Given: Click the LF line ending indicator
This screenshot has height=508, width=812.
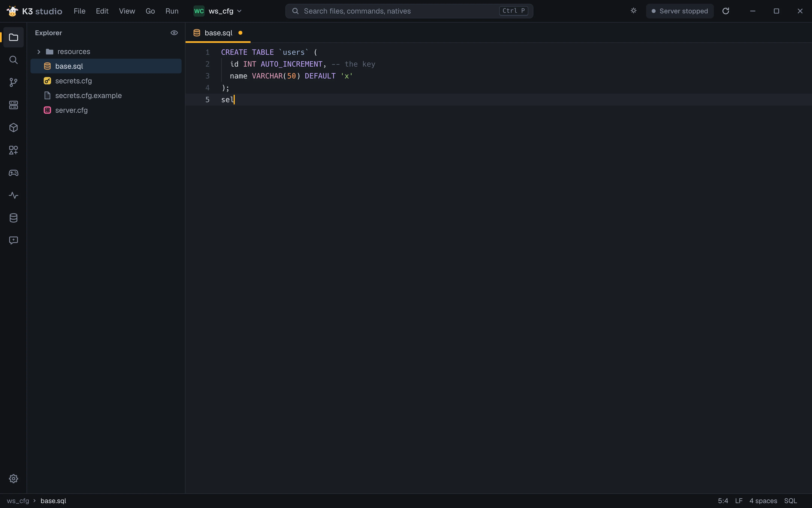Looking at the screenshot, I should 739,501.
